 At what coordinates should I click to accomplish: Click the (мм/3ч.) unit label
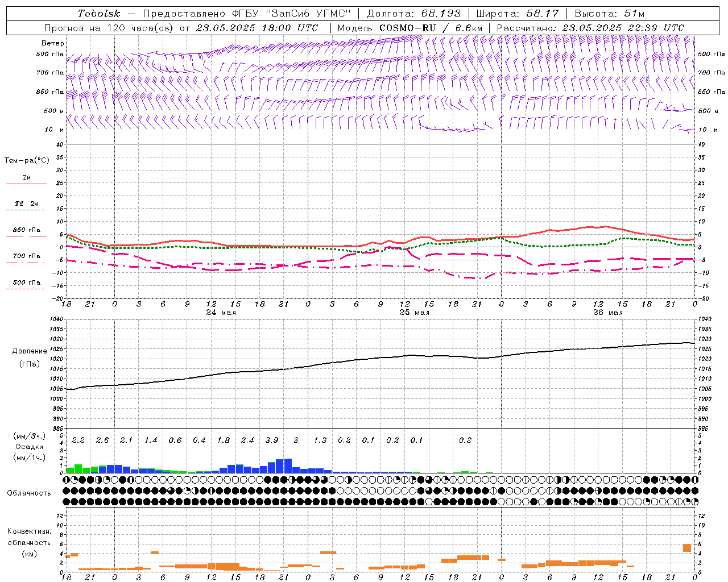pos(30,436)
